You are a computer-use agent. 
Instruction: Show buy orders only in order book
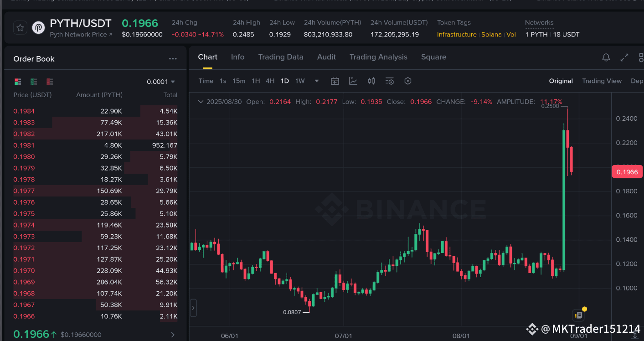(x=34, y=82)
